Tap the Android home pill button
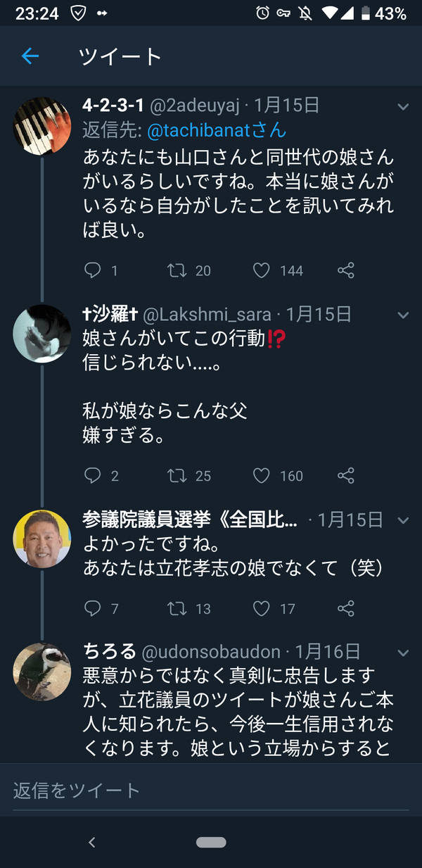This screenshot has height=868, width=422. (211, 842)
